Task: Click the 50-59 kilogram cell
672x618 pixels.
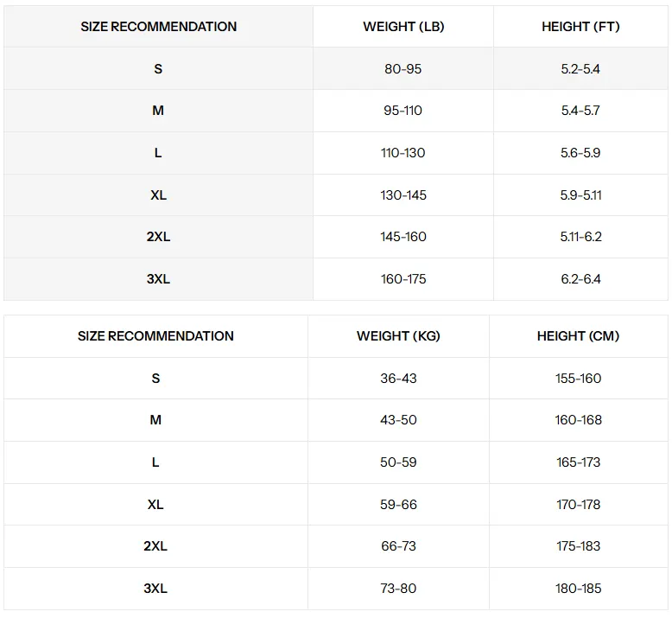Action: 398,462
